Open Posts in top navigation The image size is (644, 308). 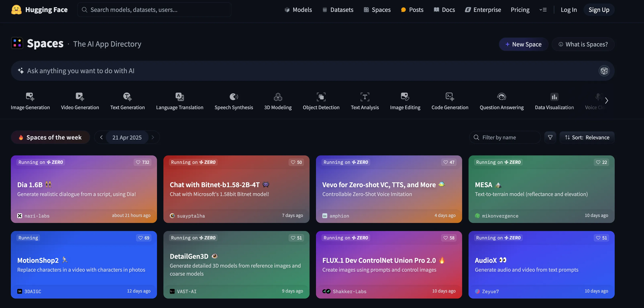pos(412,10)
